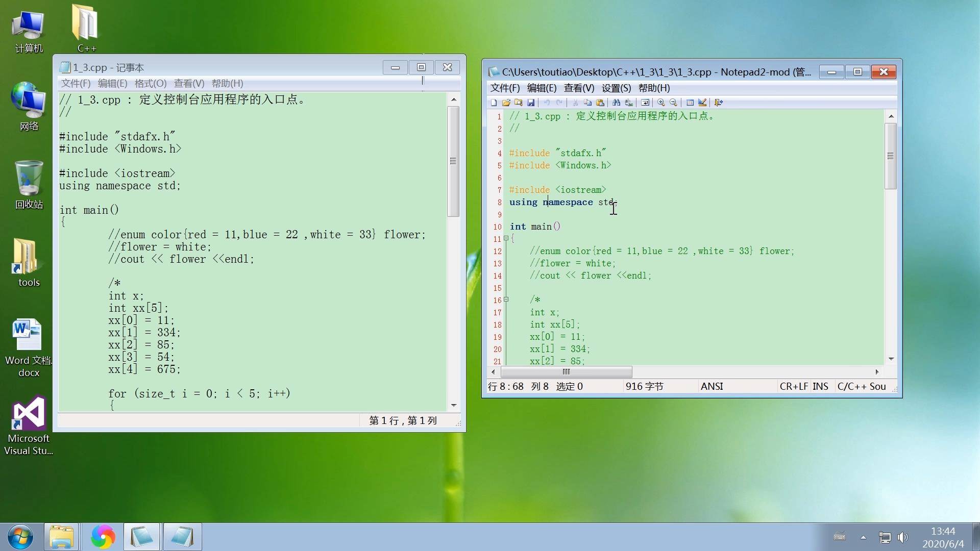
Task: Click the Exit door icon in Notepad2
Action: pos(719,103)
